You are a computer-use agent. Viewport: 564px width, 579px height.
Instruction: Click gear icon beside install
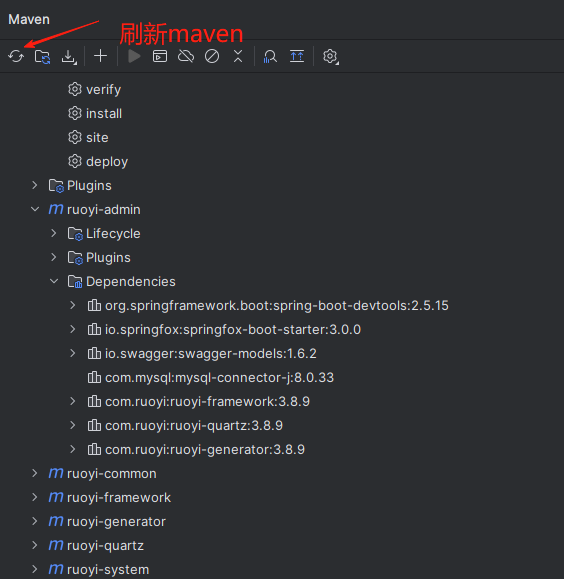click(75, 113)
